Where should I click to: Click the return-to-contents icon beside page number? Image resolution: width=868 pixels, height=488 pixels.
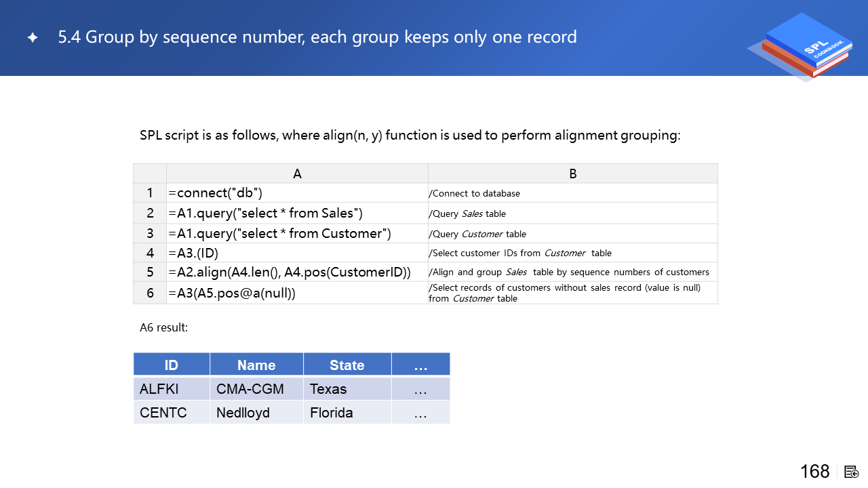click(x=852, y=472)
